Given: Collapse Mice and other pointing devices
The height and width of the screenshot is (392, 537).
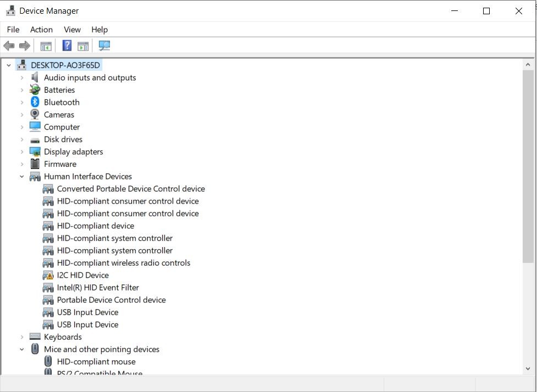Looking at the screenshot, I should tap(22, 349).
